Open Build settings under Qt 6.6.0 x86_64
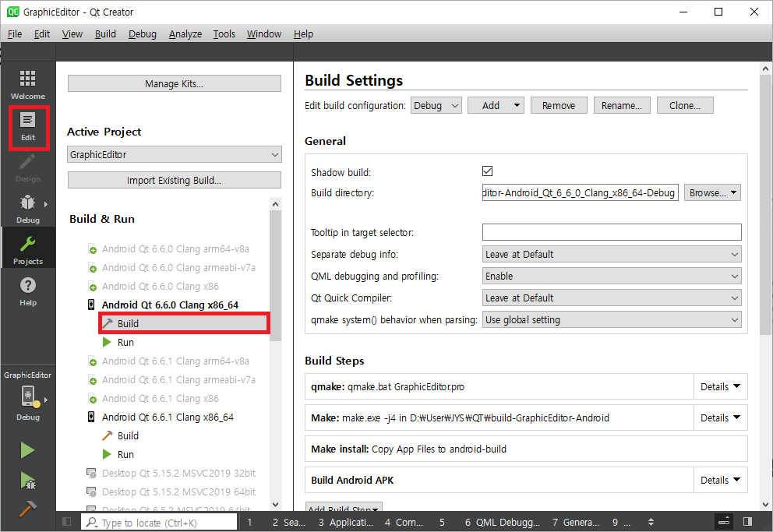The image size is (773, 532). pos(184,323)
